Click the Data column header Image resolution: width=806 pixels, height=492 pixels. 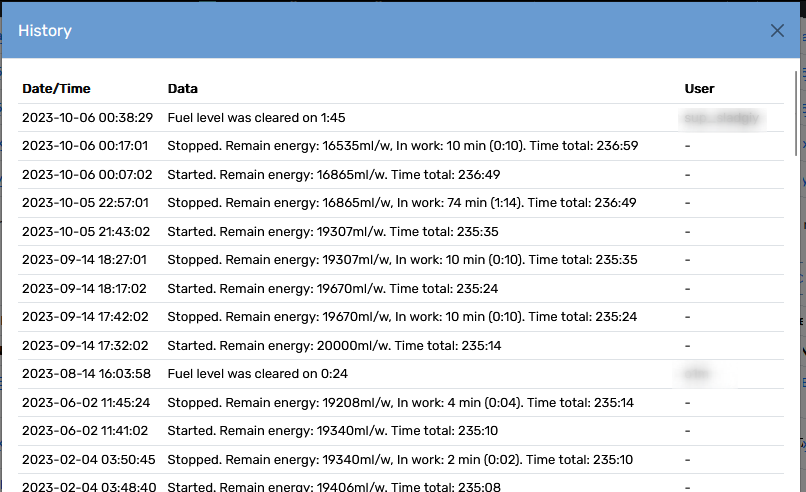[182, 88]
